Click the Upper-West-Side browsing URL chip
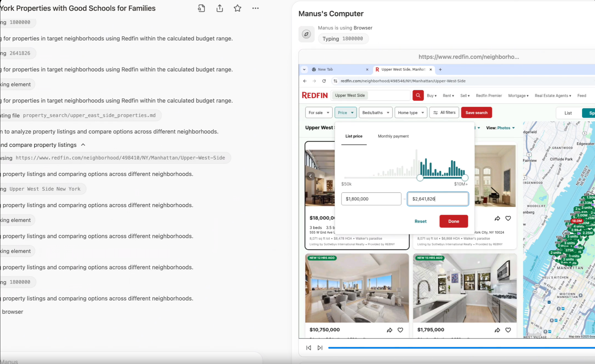Viewport: 595px width, 364px height. (x=115, y=158)
